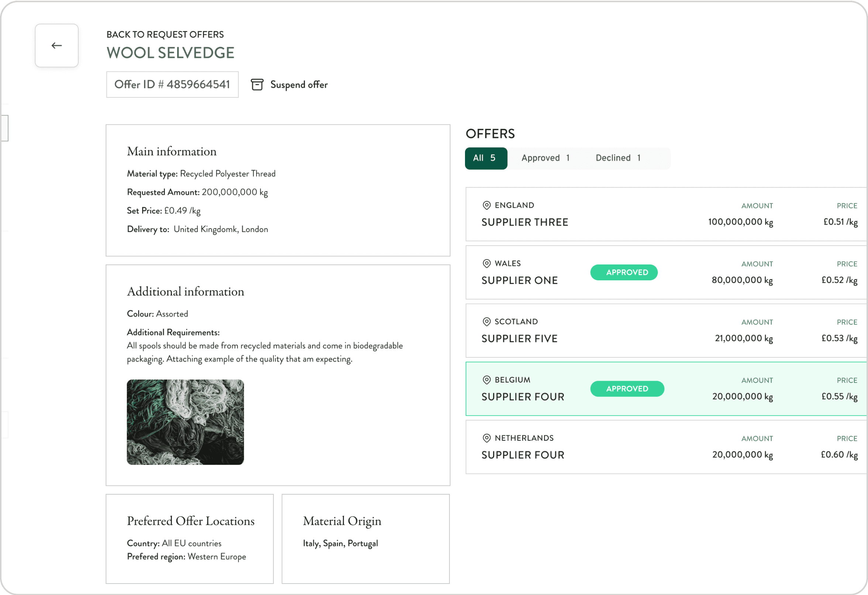Click the location pin next to Netherlands
Viewport: 868px width, 595px height.
click(487, 438)
